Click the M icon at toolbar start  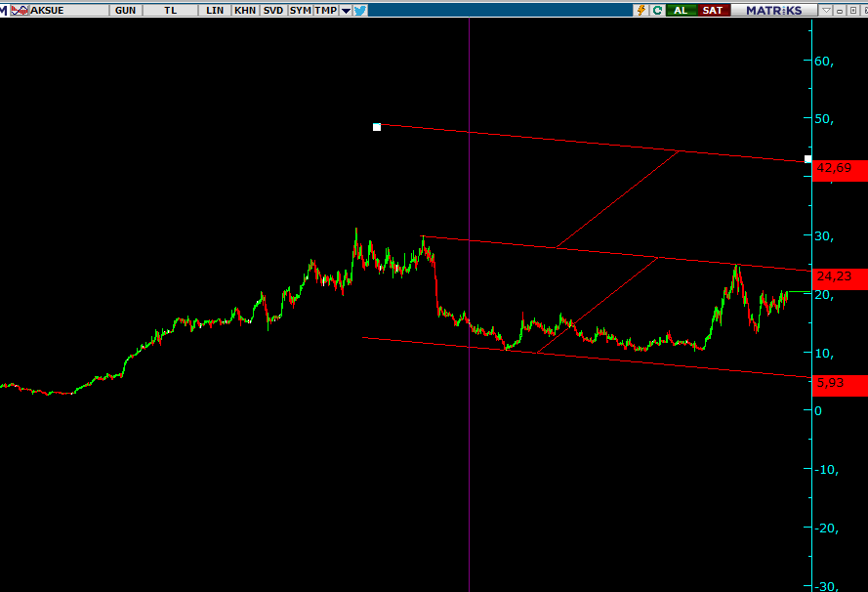[x=4, y=10]
